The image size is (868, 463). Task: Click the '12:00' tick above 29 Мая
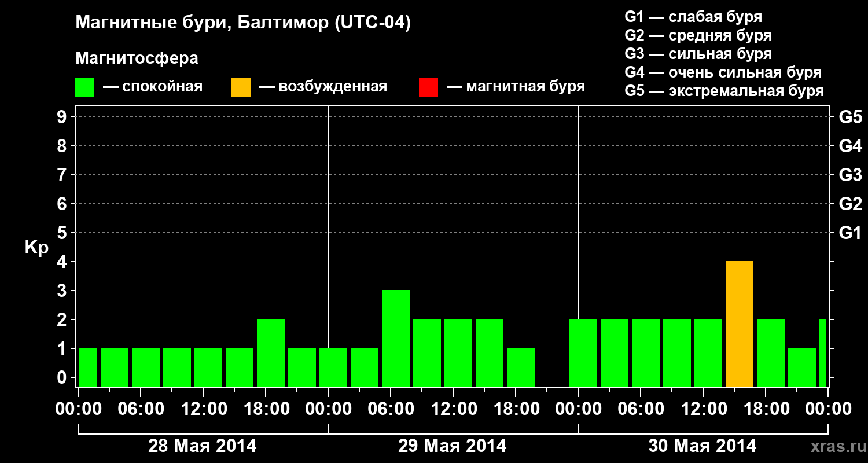click(x=453, y=409)
